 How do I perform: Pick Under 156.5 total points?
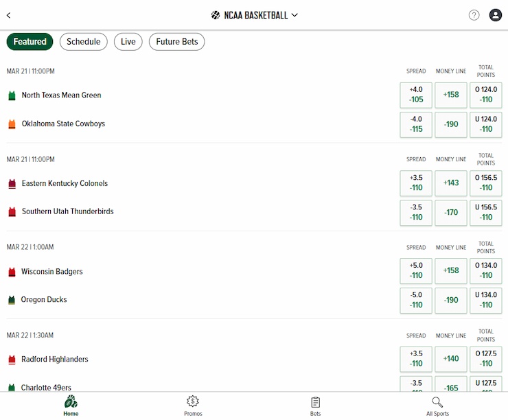click(486, 213)
